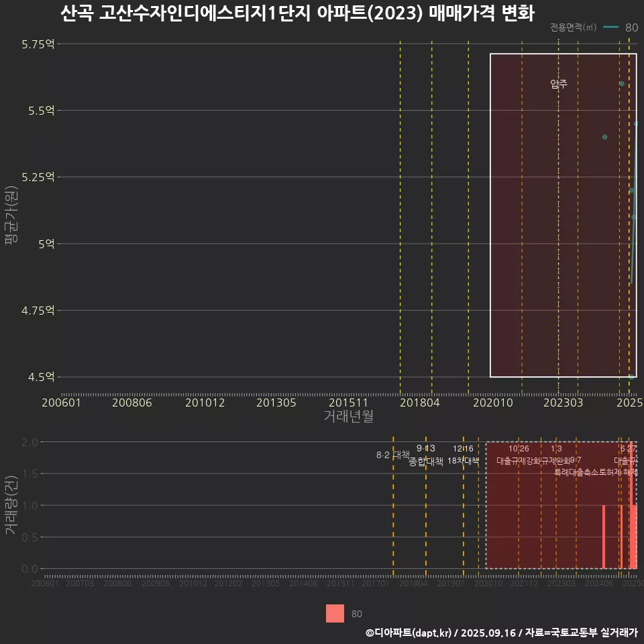Select the data point near 5.4억
Screen dimensions: 644x644
pos(604,137)
